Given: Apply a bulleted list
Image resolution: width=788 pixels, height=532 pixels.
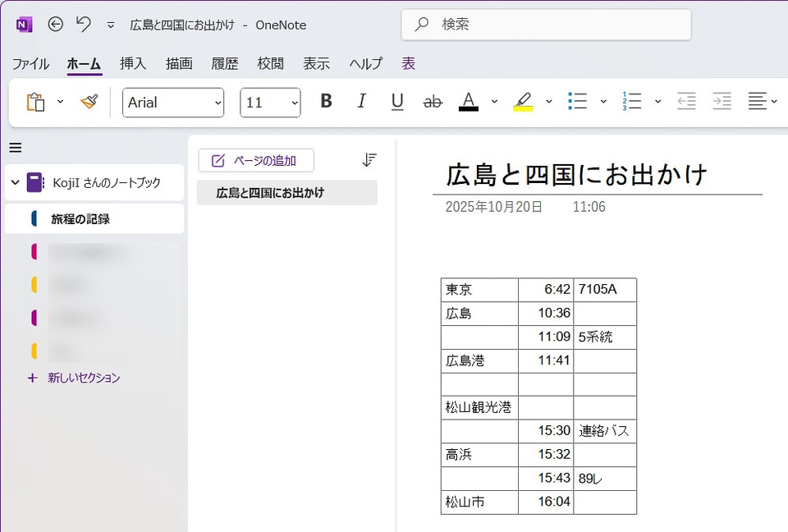Looking at the screenshot, I should [577, 102].
